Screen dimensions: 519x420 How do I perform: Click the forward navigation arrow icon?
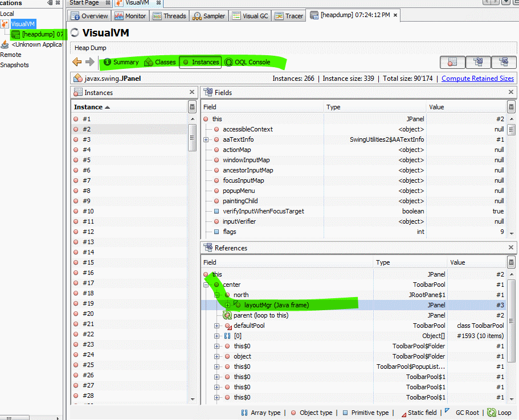pos(89,62)
